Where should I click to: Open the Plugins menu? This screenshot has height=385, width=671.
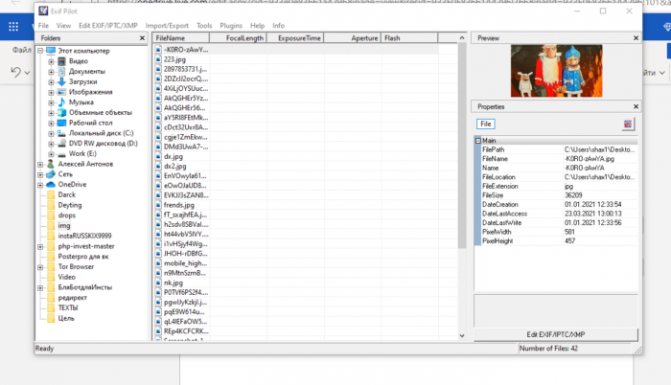(231, 26)
